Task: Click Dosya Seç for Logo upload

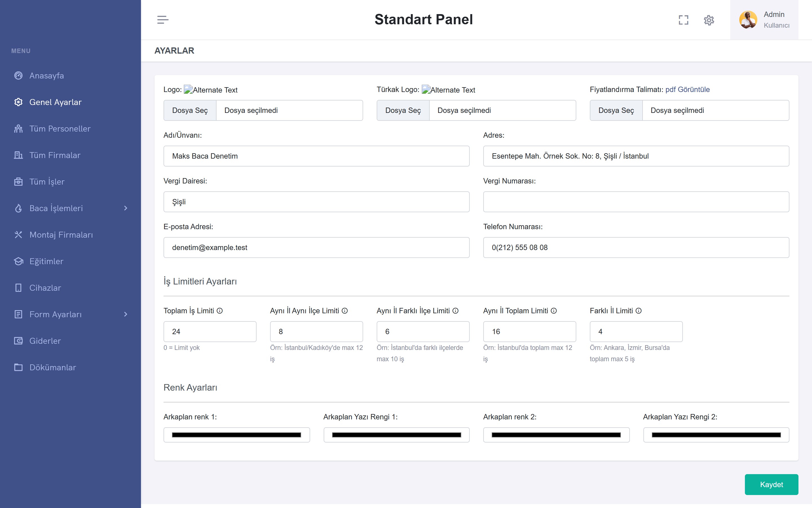Action: pyautogui.click(x=190, y=110)
